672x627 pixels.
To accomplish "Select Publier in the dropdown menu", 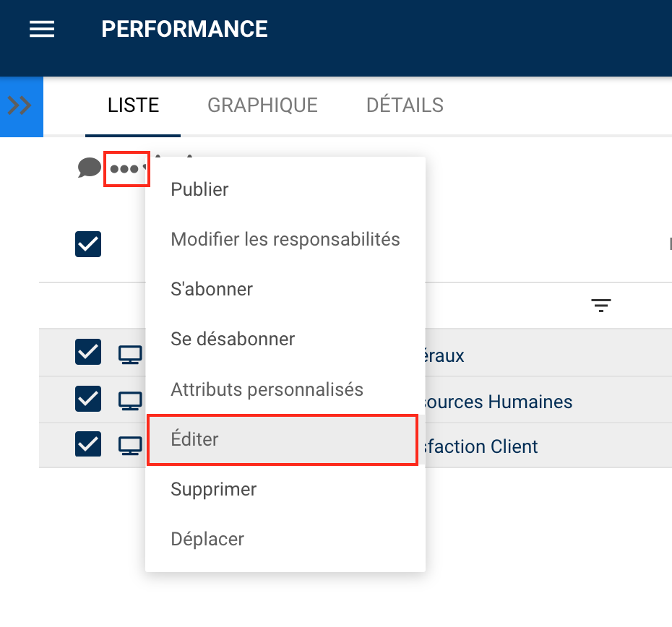I will pyautogui.click(x=199, y=190).
